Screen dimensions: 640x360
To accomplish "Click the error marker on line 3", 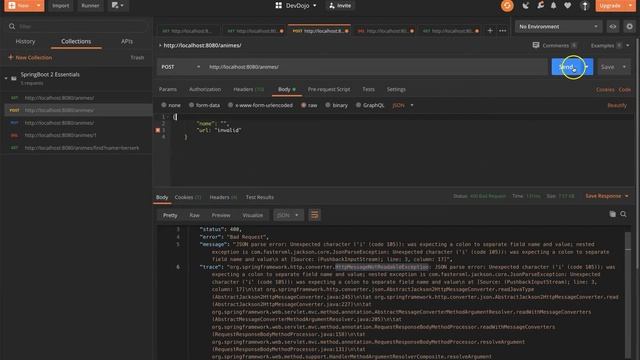I will (x=158, y=130).
